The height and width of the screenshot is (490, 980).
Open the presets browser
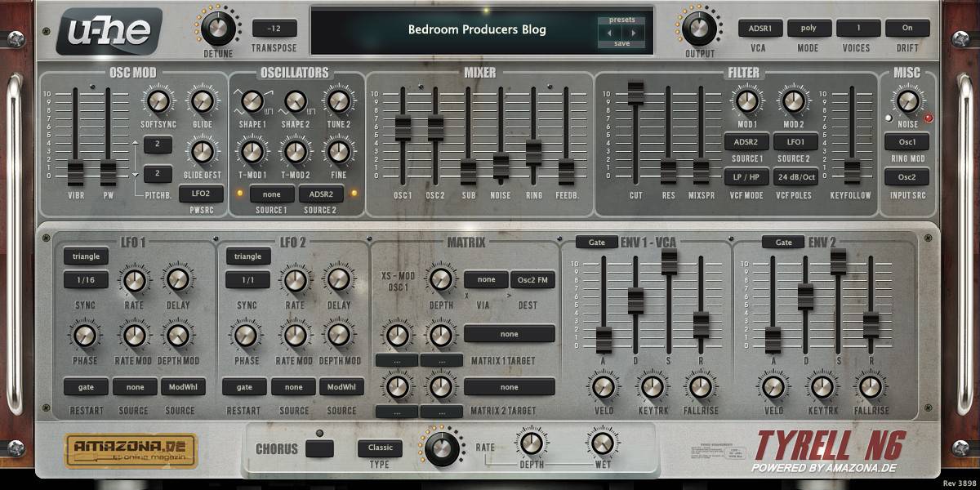point(621,20)
